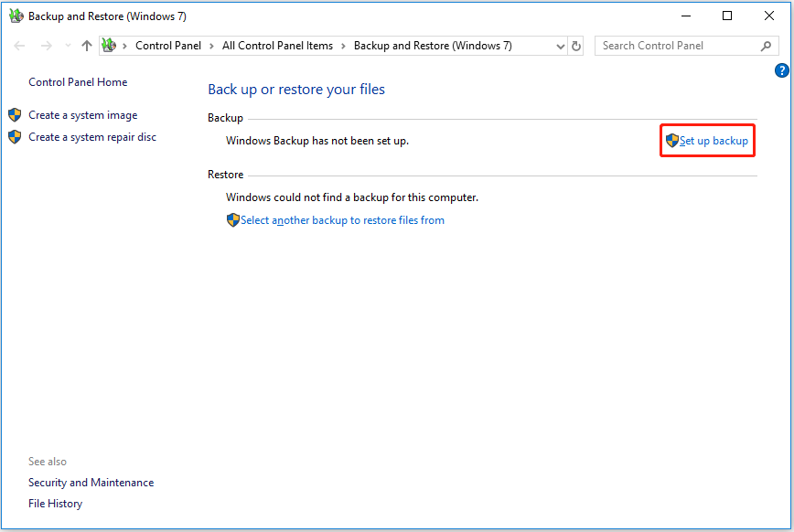Click the Backup and Restore title bar icon
This screenshot has height=532, width=794.
tap(16, 16)
